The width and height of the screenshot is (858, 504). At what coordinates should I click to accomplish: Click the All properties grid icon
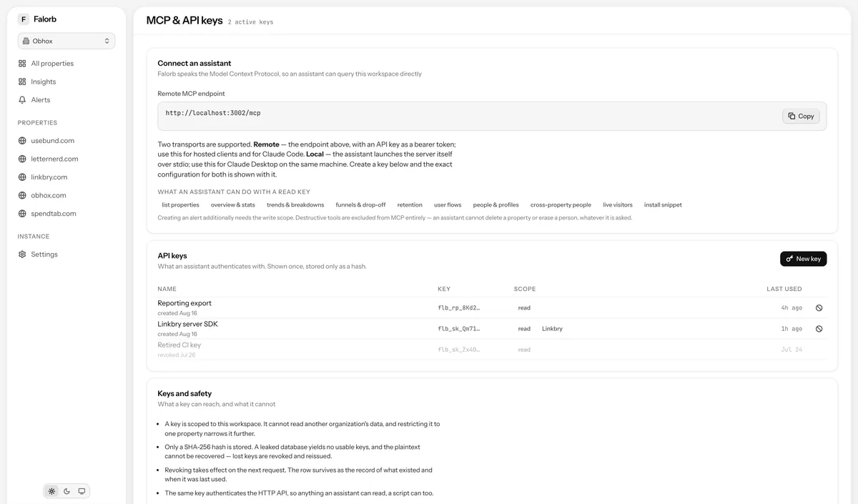coord(22,64)
